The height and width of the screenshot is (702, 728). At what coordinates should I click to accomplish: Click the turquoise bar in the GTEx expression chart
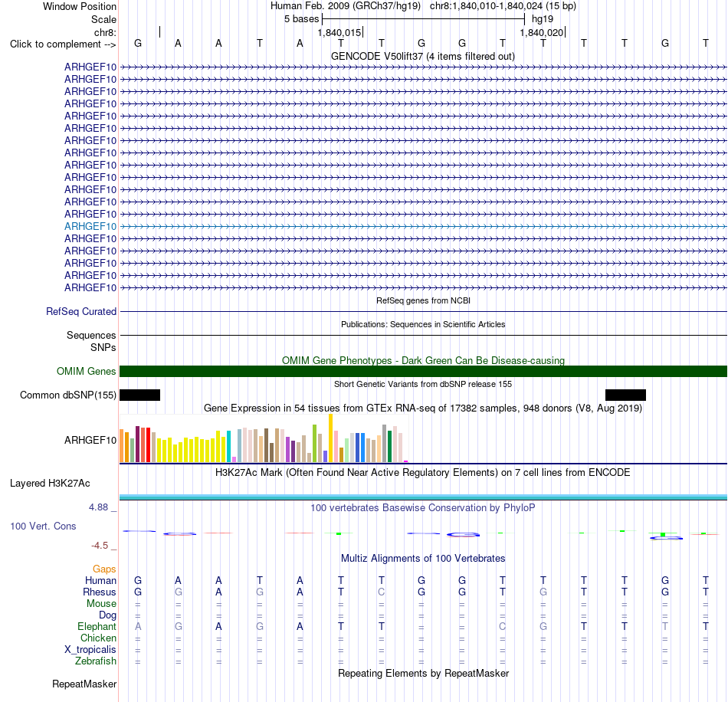click(x=228, y=446)
